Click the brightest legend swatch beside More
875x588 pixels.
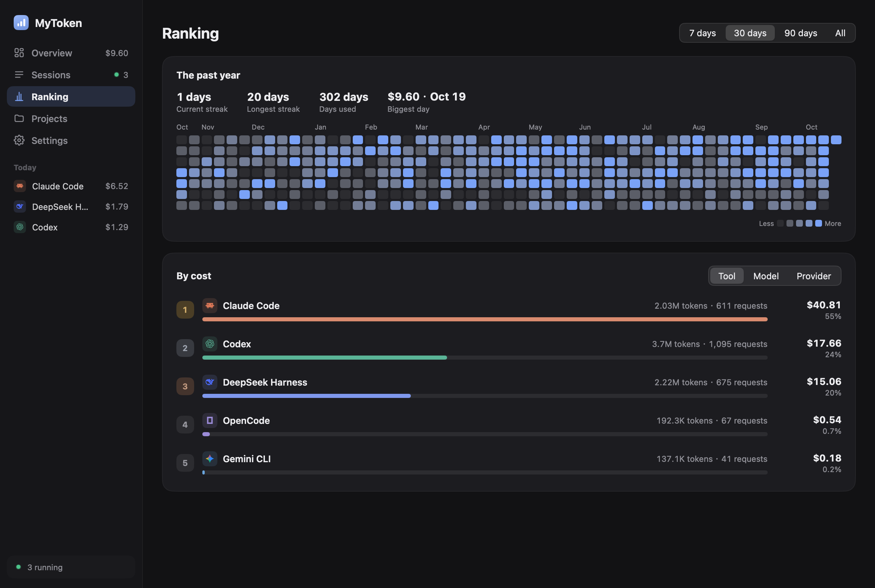click(818, 223)
